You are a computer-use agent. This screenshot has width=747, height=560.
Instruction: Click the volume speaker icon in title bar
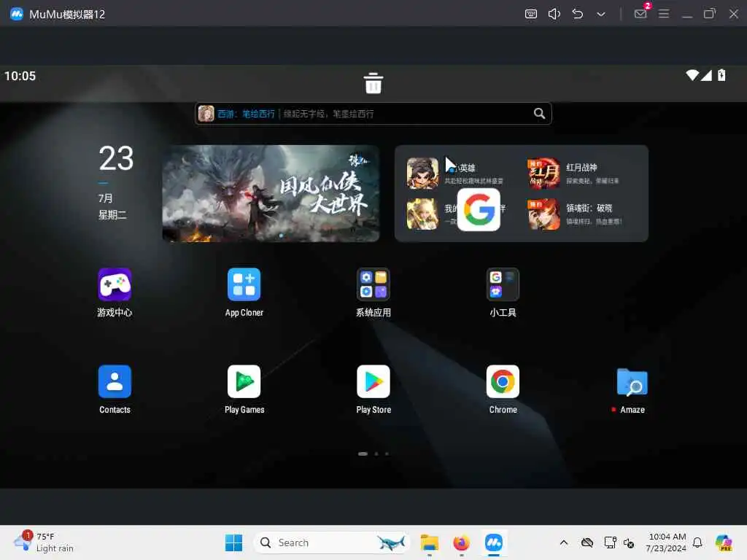click(554, 14)
